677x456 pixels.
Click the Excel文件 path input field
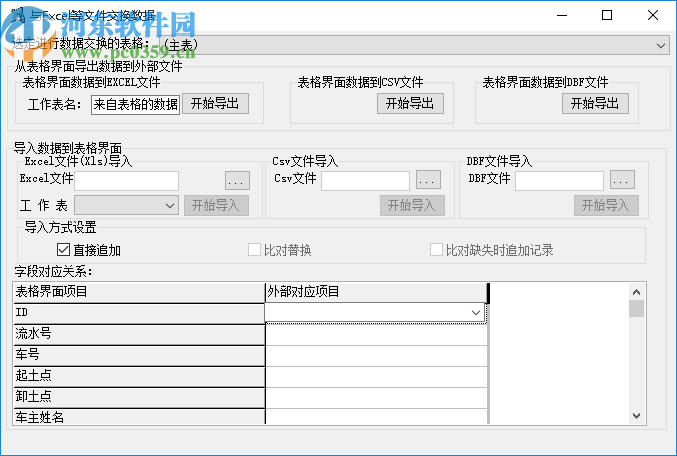pyautogui.click(x=127, y=181)
